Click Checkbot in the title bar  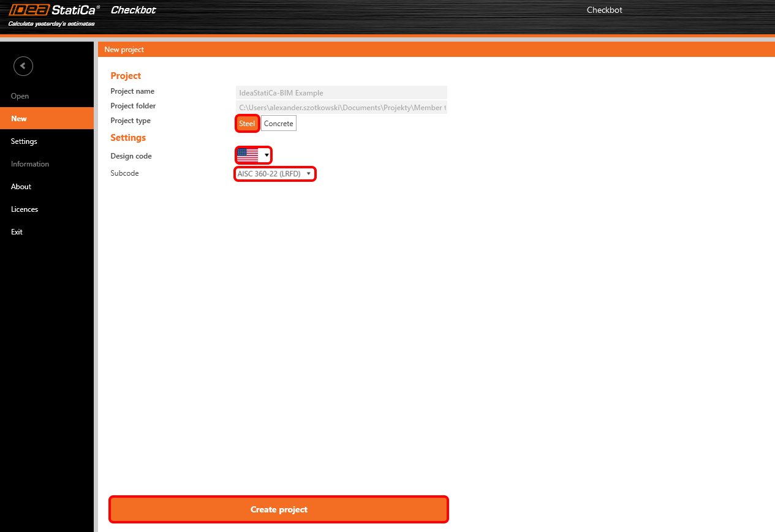[604, 10]
